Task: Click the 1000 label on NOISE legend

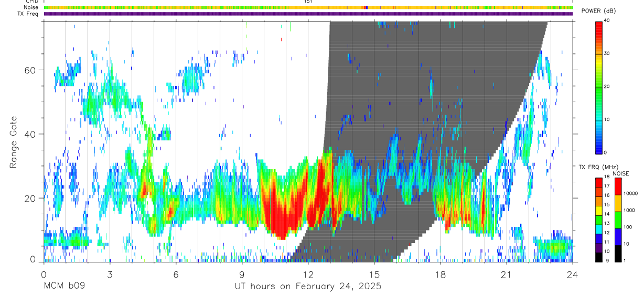Action: [x=629, y=210]
